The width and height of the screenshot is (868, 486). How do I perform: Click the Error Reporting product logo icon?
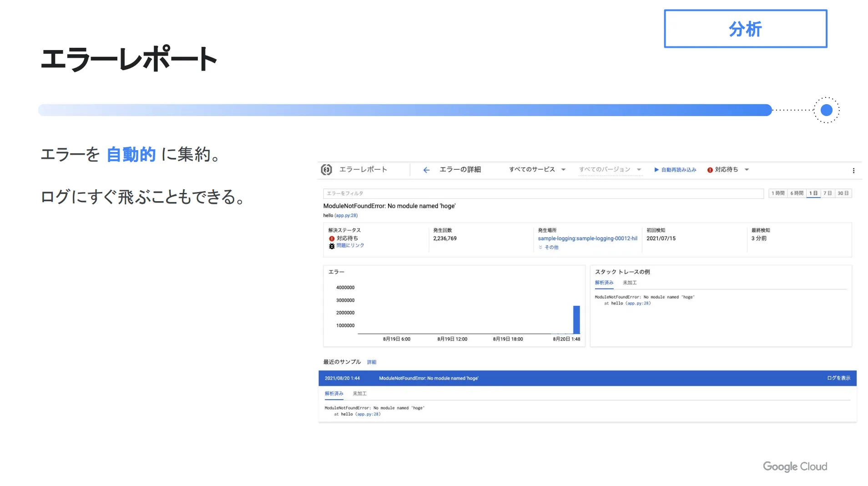click(x=326, y=169)
